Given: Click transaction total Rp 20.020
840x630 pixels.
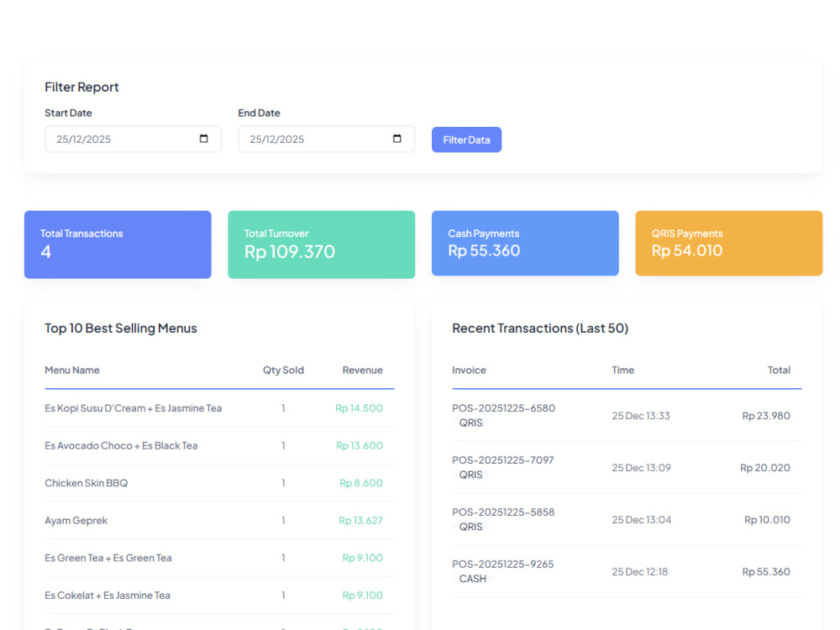Looking at the screenshot, I should pyautogui.click(x=765, y=468).
